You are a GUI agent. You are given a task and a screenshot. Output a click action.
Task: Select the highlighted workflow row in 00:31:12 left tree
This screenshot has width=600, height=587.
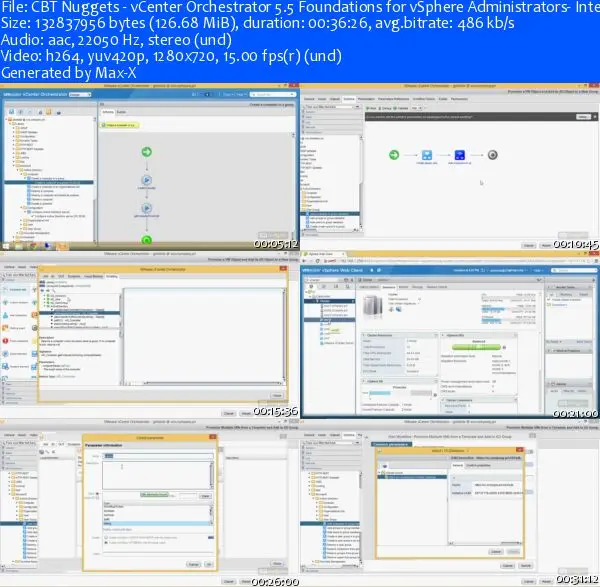(x=330, y=523)
